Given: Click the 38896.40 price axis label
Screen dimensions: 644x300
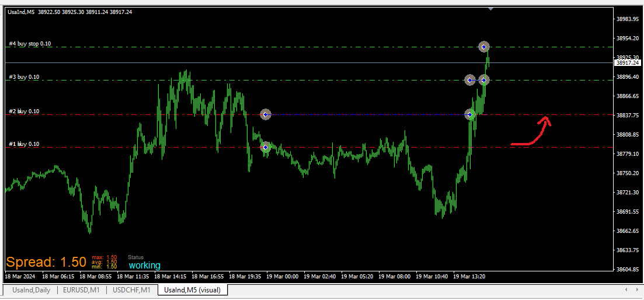Looking at the screenshot, I should [x=628, y=76].
